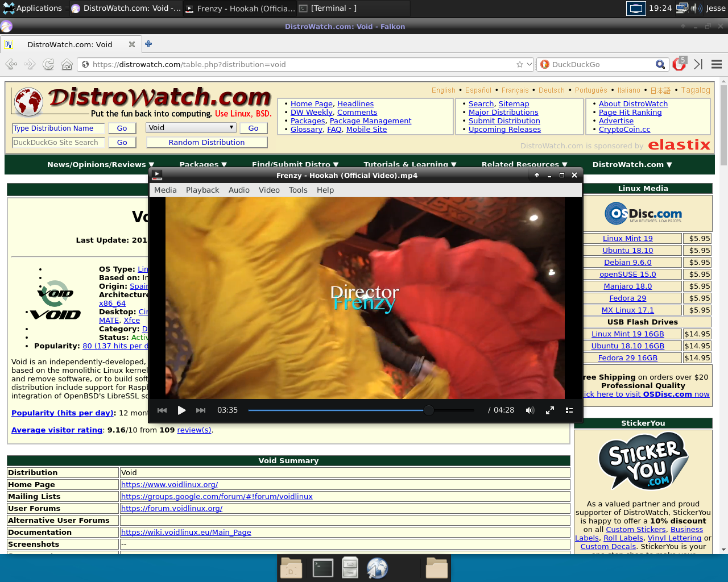Reload the DistroWatch page
The width and height of the screenshot is (728, 582).
tap(48, 64)
